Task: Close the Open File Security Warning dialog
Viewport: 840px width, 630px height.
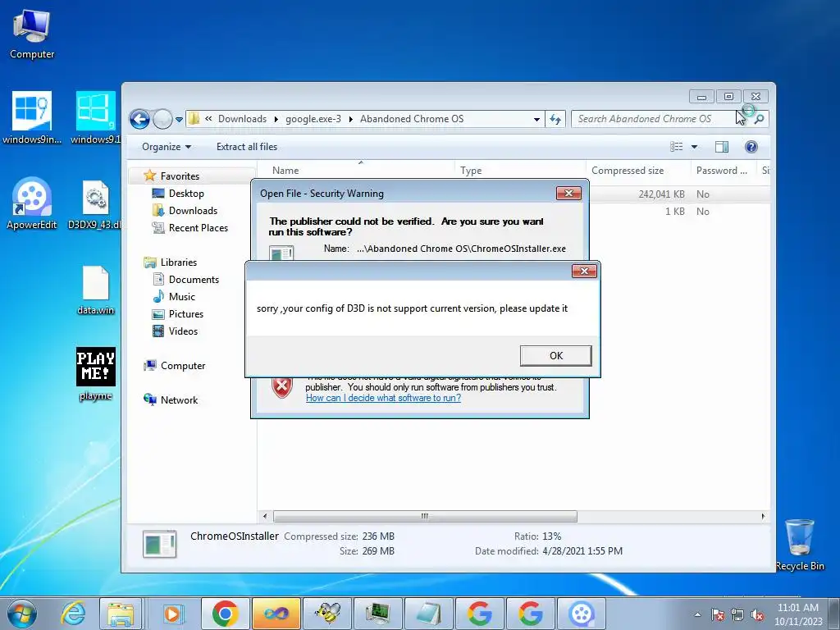Action: 568,194
